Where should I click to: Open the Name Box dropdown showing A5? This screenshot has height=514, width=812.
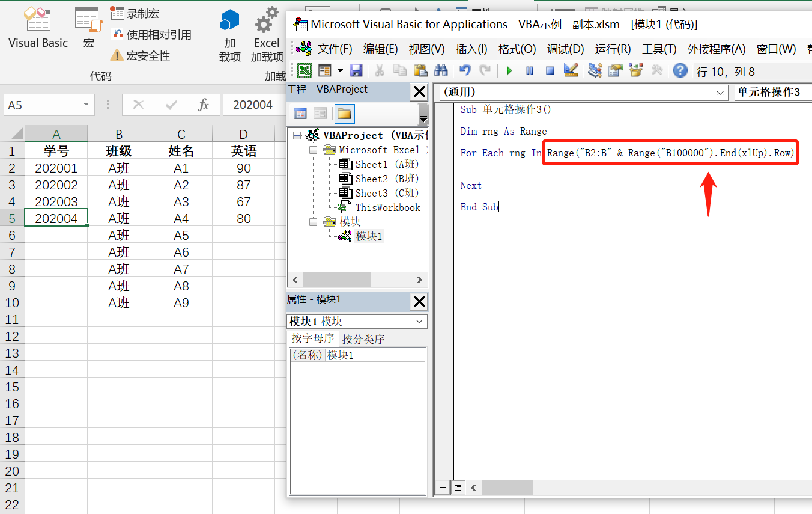tap(86, 105)
